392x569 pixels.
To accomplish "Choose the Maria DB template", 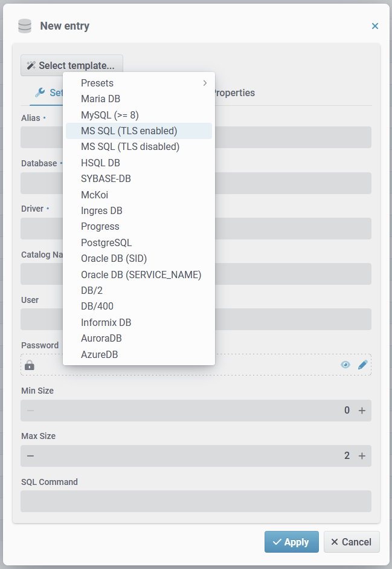I will 139,99.
